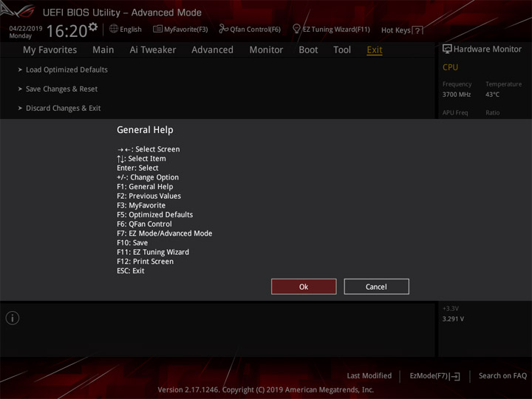Switch to Main tab
This screenshot has width=532, height=399.
click(x=103, y=50)
